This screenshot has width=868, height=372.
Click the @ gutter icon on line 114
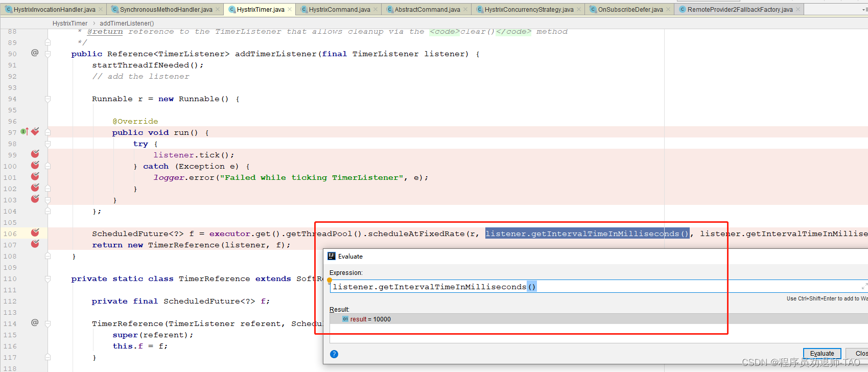pyautogui.click(x=35, y=322)
